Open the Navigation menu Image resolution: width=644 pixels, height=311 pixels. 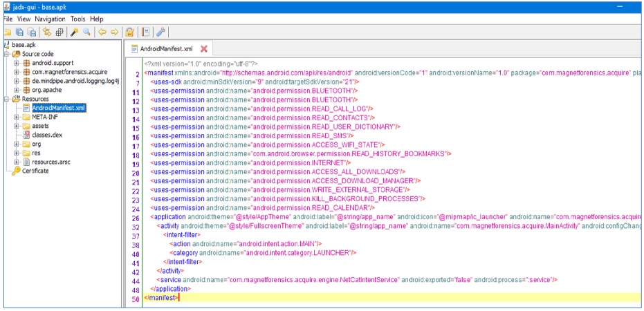pyautogui.click(x=50, y=19)
